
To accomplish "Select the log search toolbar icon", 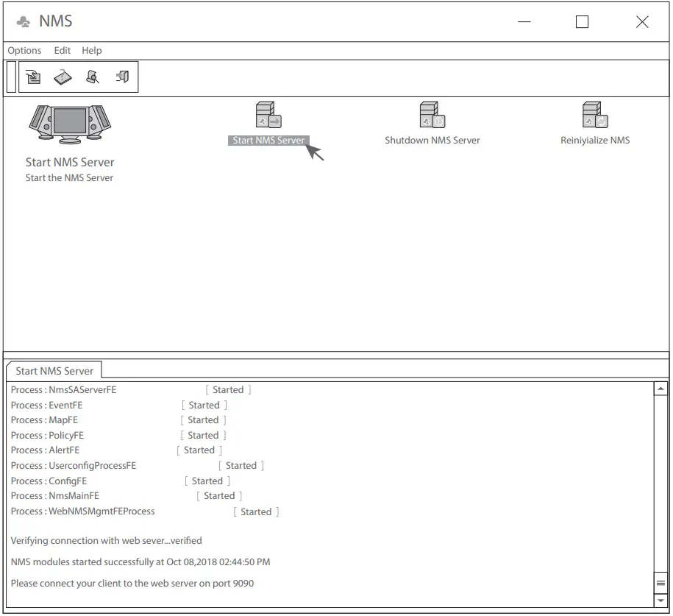I will point(92,76).
